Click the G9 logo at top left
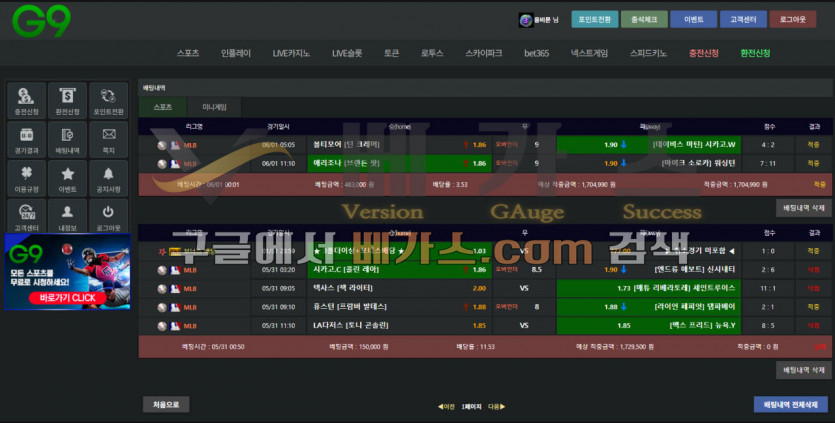The image size is (835, 423). pyautogui.click(x=41, y=21)
